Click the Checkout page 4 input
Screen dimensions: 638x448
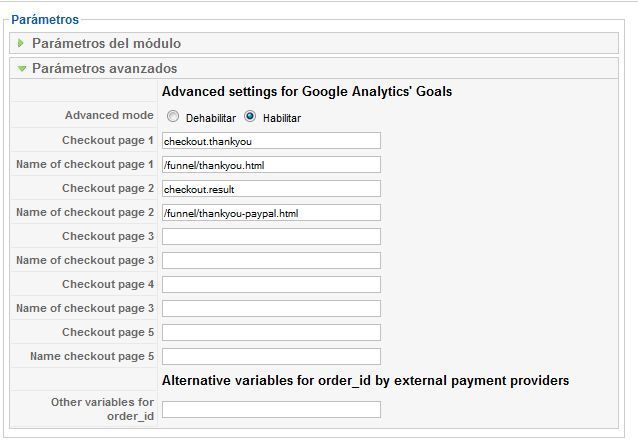point(271,285)
